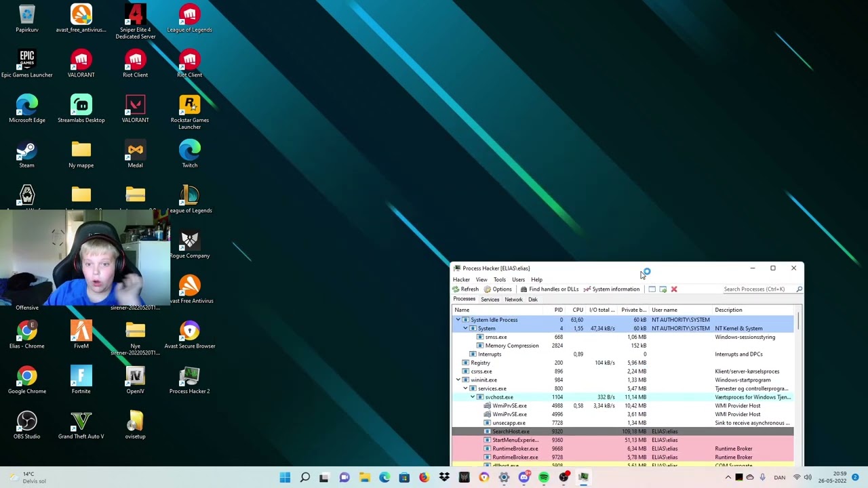Switch to the Network tab
This screenshot has height=488, width=868.
(x=513, y=300)
